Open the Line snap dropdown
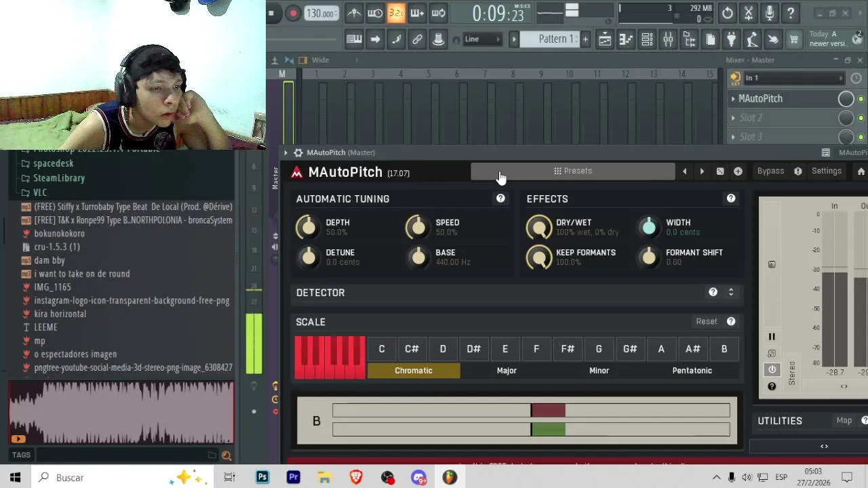This screenshot has width=868, height=488. pos(483,39)
